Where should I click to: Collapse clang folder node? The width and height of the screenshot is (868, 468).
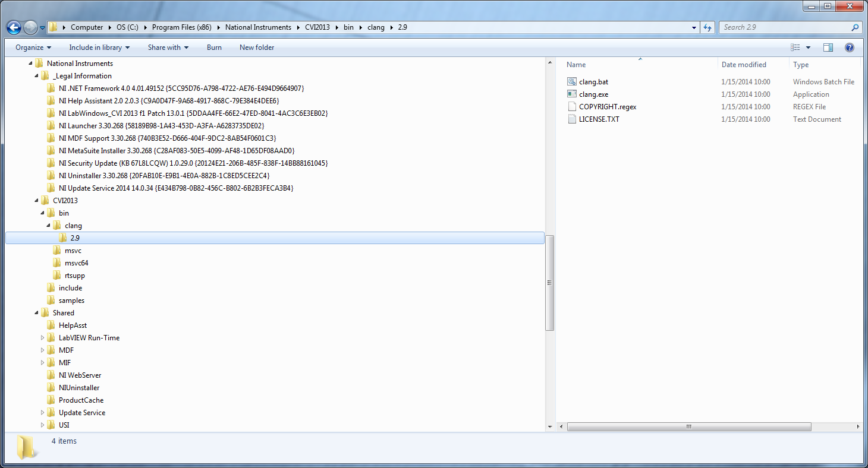click(48, 226)
